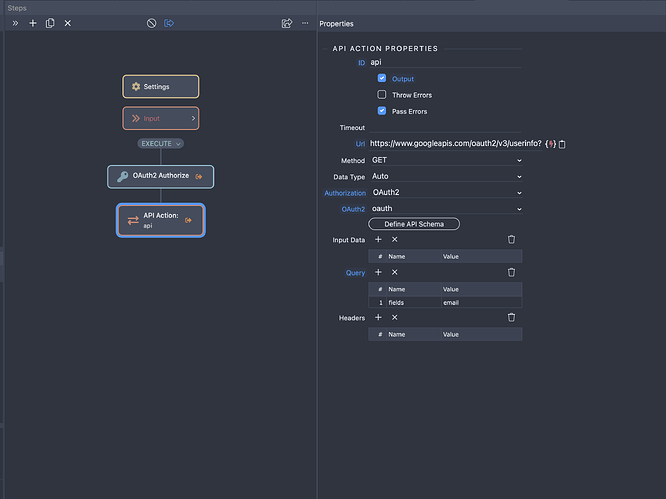The height and width of the screenshot is (499, 666).
Task: Click the Properties panel tab
Action: click(x=336, y=24)
